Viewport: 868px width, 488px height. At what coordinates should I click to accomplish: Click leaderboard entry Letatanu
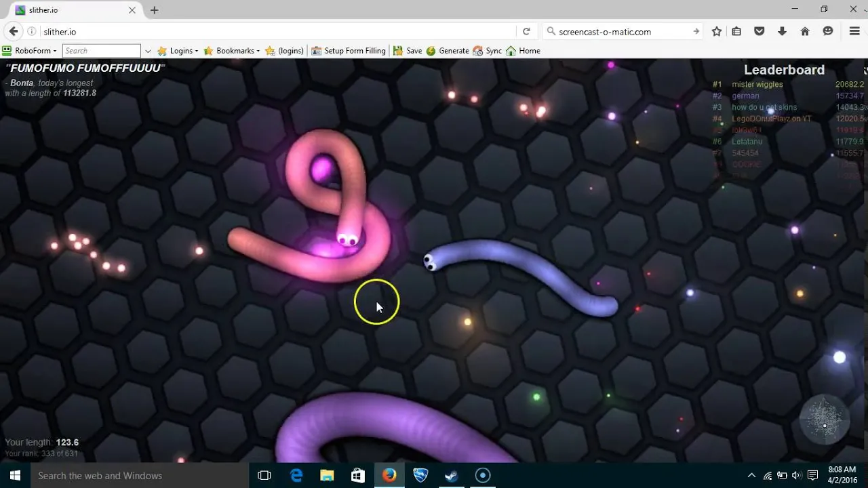click(x=747, y=142)
